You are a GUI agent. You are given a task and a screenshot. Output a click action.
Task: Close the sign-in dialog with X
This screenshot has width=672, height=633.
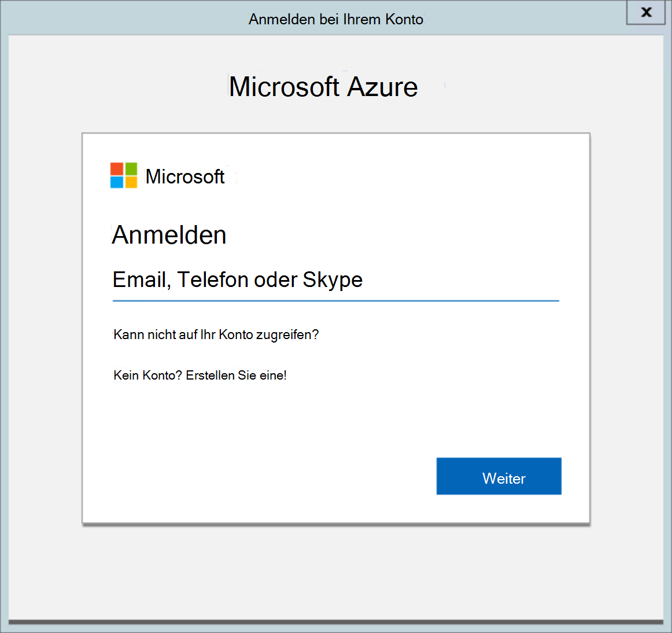(x=646, y=12)
